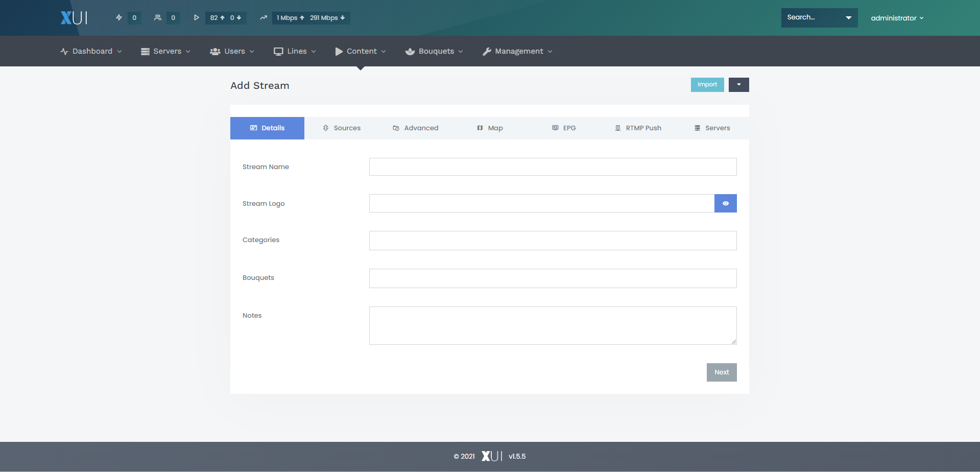The width and height of the screenshot is (980, 472).
Task: Switch to the RTMP Push tab
Action: [638, 128]
